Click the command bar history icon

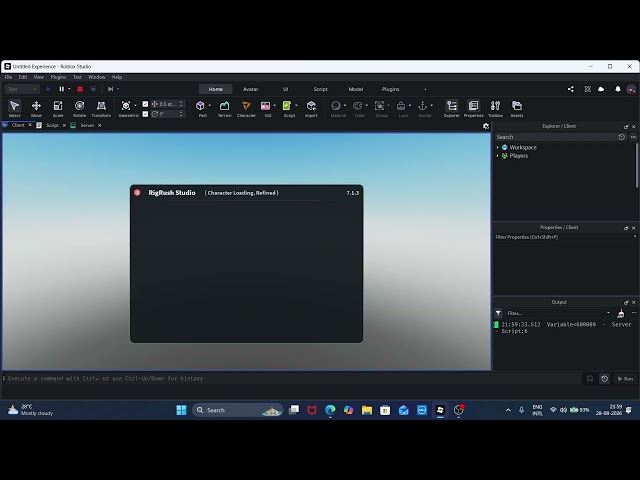(604, 379)
